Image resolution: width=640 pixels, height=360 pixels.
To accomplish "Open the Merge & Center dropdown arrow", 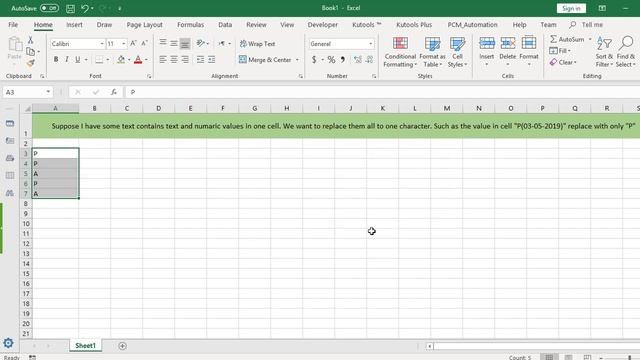I will (297, 60).
